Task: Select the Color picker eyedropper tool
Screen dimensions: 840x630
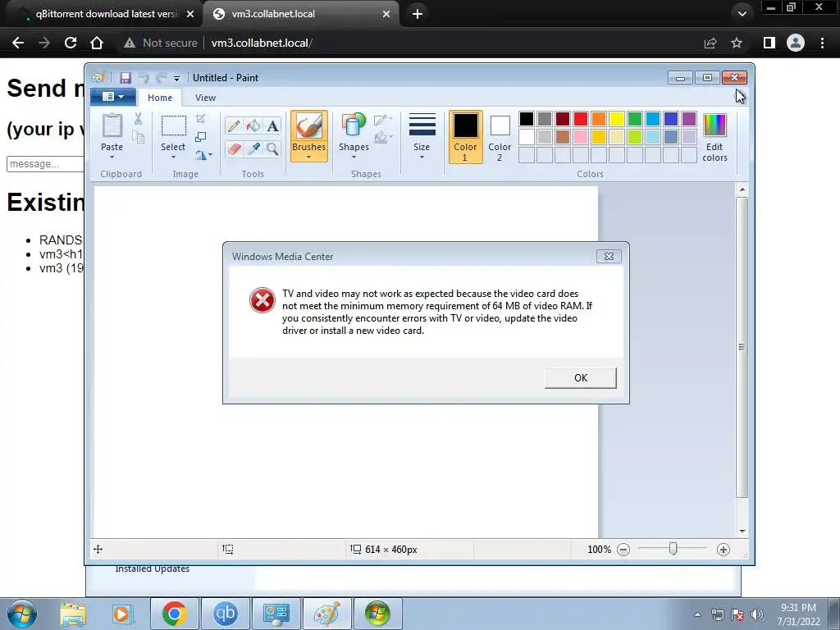Action: [x=253, y=148]
